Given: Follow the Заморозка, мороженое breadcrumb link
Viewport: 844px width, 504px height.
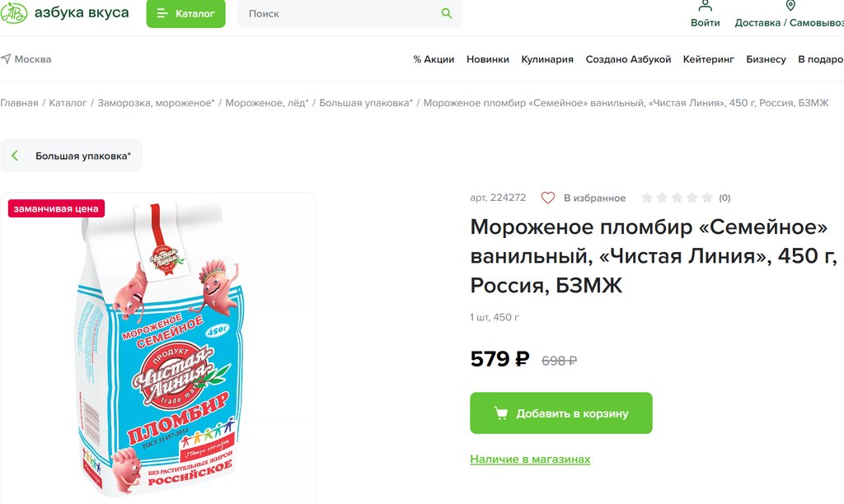Looking at the screenshot, I should point(156,103).
